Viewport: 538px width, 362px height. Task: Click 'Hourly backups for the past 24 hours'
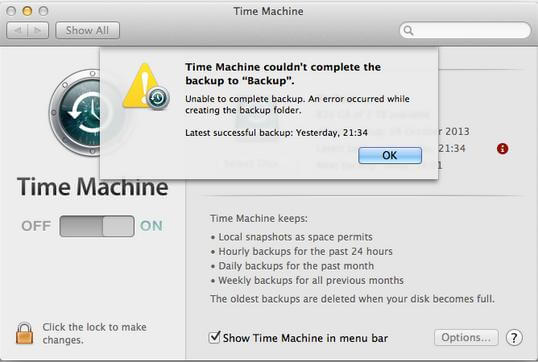pos(305,252)
